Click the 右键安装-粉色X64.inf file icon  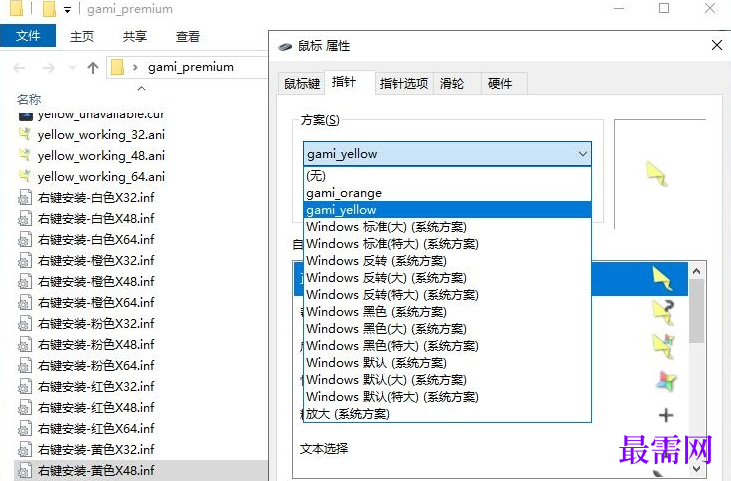[x=25, y=365]
